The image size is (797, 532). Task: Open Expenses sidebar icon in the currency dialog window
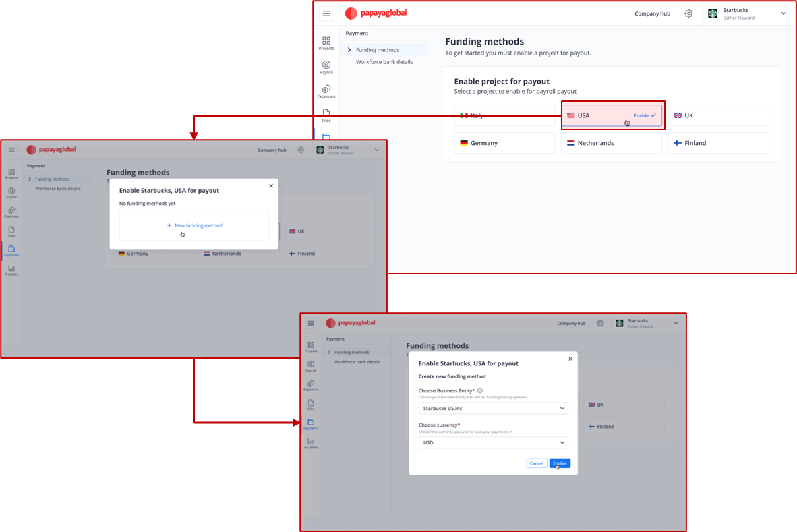click(x=311, y=385)
